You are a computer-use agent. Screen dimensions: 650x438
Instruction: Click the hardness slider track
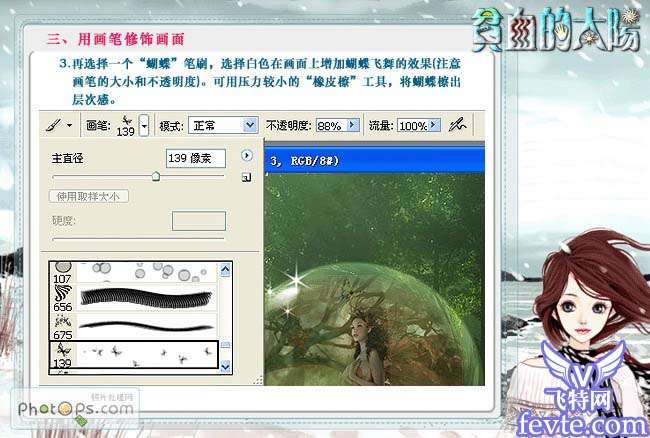138,239
